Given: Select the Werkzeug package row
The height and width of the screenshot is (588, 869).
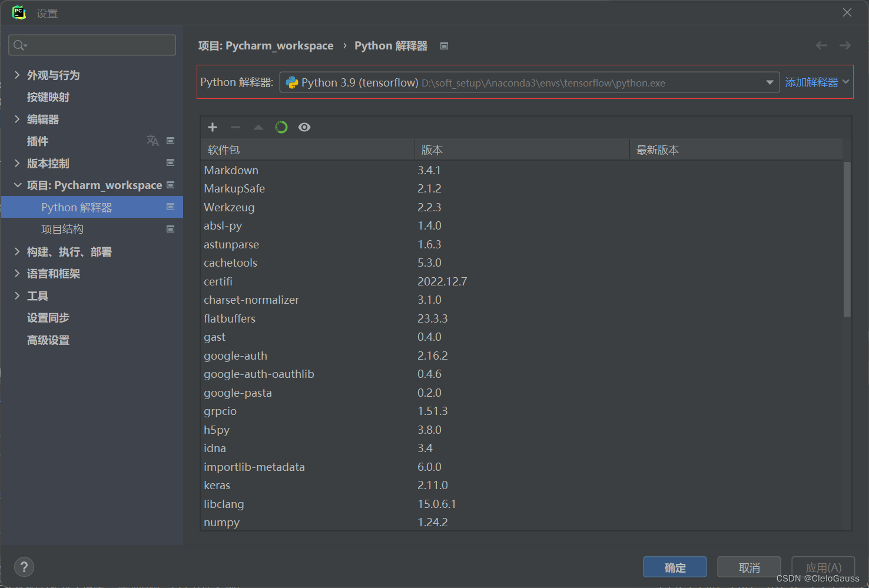Looking at the screenshot, I should pos(522,207).
